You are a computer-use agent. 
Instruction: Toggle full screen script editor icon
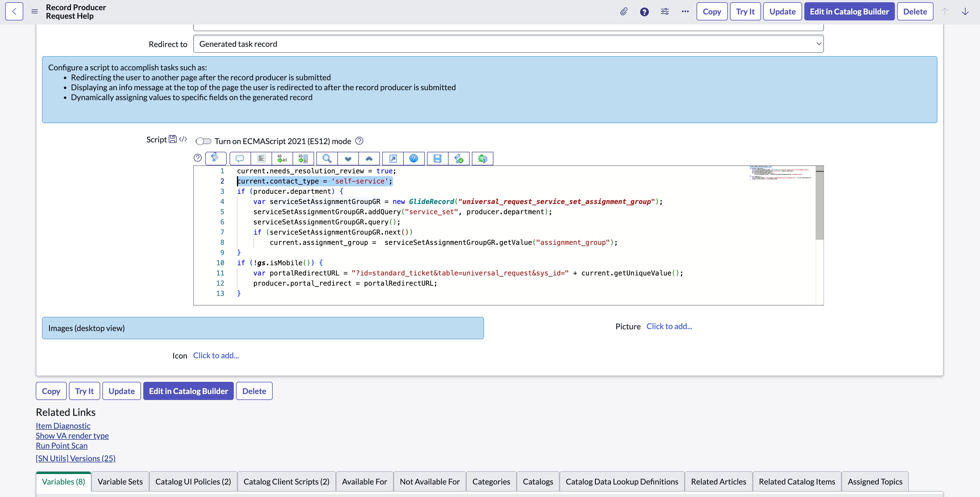coord(393,159)
